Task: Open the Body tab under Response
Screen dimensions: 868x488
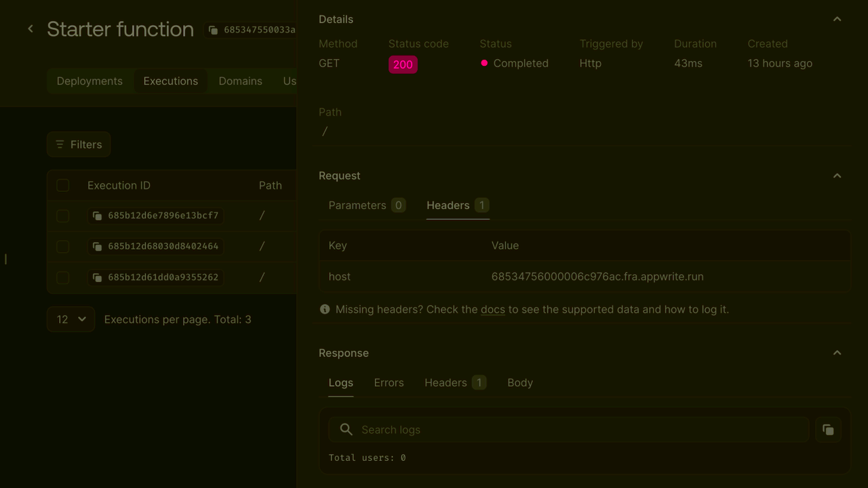Action: [519, 382]
